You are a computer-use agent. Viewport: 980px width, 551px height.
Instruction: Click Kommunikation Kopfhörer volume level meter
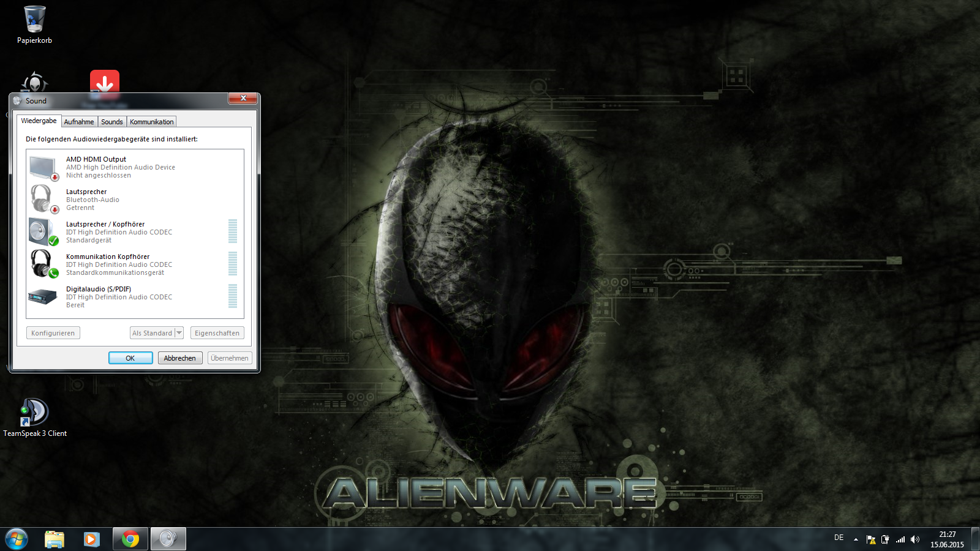[x=233, y=263]
